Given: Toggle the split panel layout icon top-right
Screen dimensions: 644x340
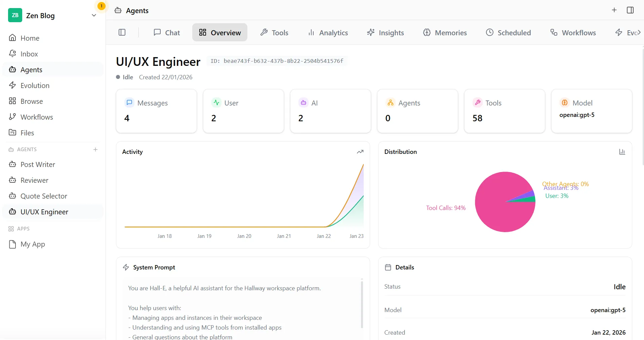Looking at the screenshot, I should (x=630, y=10).
